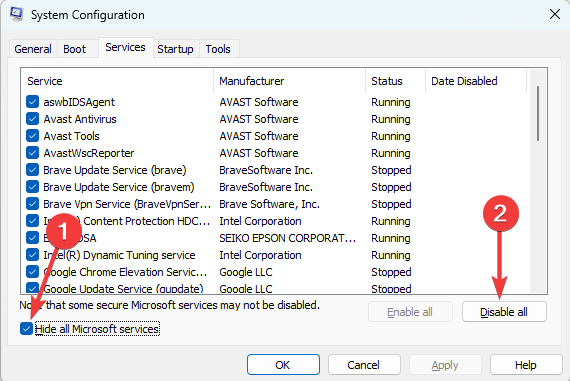The image size is (570, 381).
Task: Open the Boot tab
Action: tap(75, 49)
